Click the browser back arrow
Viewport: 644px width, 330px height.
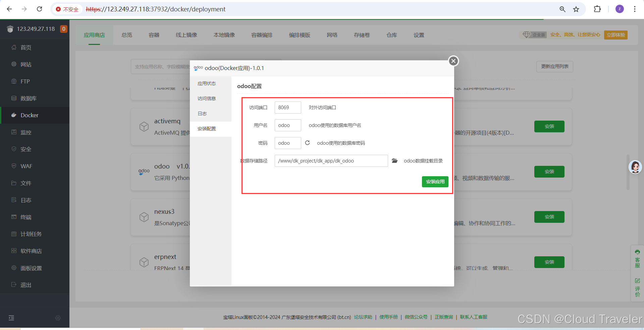click(x=9, y=9)
